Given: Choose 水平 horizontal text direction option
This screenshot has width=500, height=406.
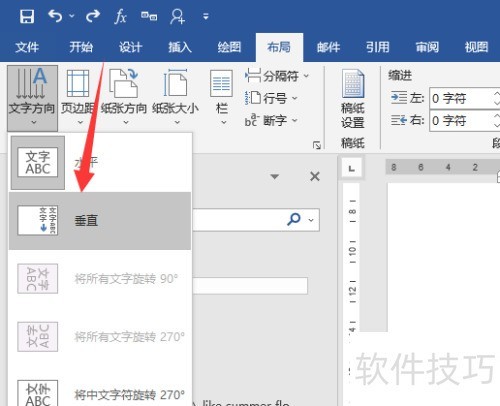Looking at the screenshot, I should [x=100, y=163].
